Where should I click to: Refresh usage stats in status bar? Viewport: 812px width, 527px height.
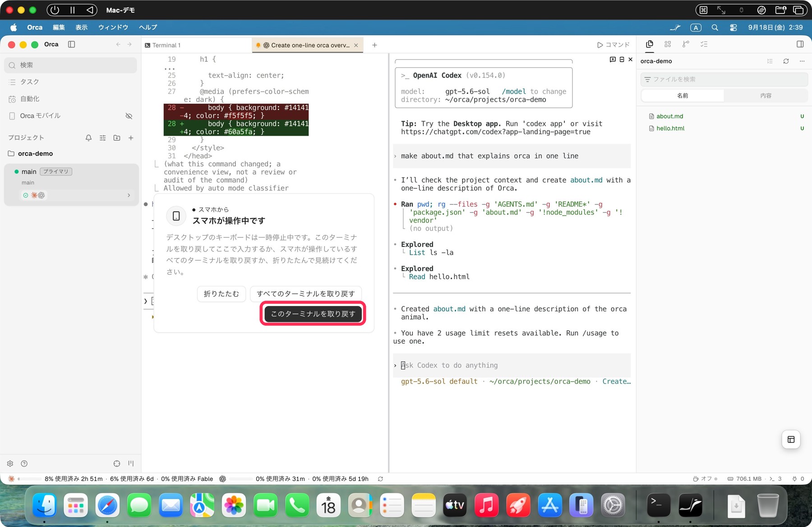(x=380, y=479)
